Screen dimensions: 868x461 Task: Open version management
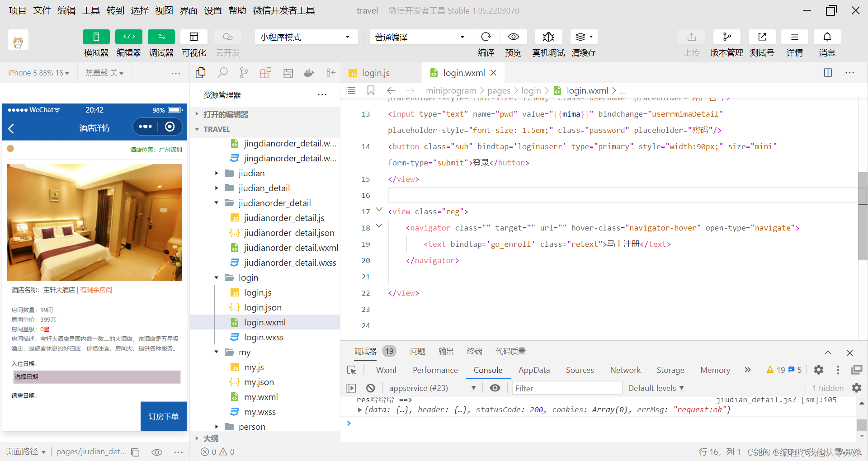(x=726, y=37)
